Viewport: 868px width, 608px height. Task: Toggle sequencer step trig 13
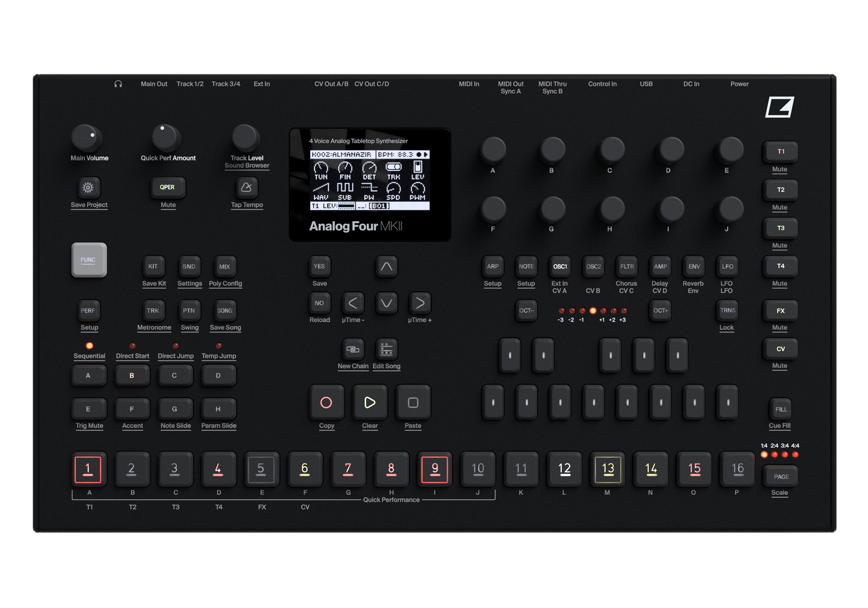tap(607, 469)
